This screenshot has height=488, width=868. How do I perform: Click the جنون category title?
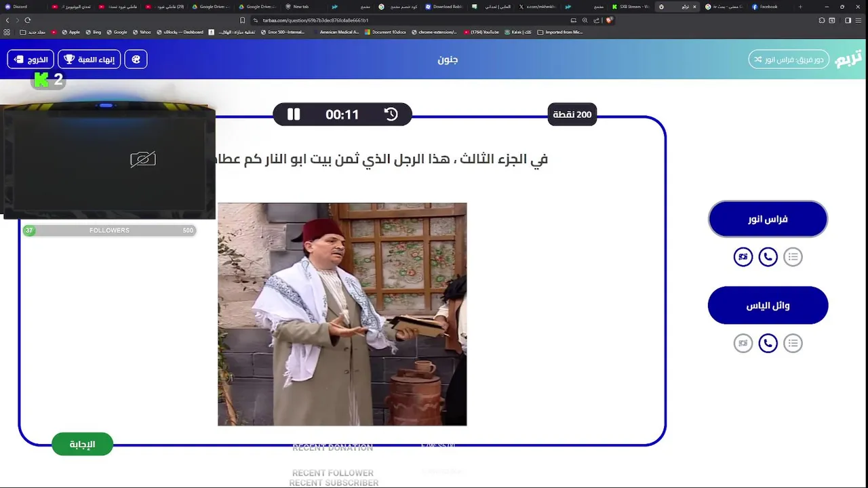coord(448,60)
